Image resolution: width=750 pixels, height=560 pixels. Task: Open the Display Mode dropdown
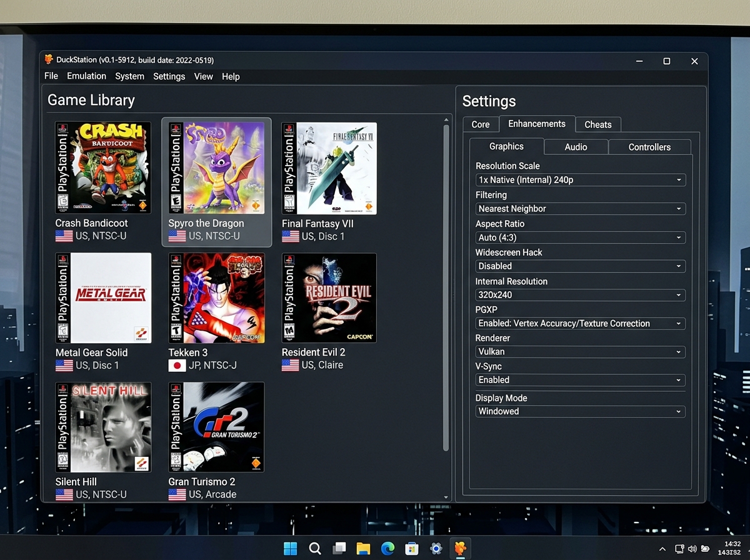point(580,411)
